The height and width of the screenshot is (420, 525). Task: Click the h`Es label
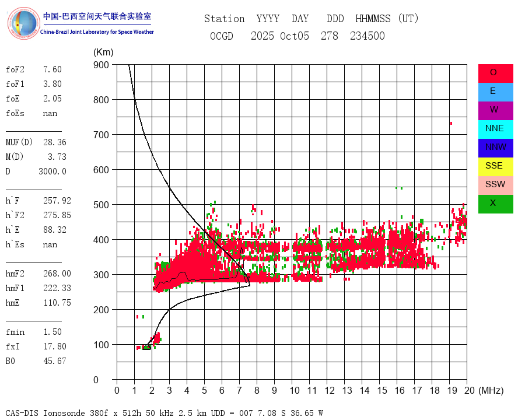[15, 244]
